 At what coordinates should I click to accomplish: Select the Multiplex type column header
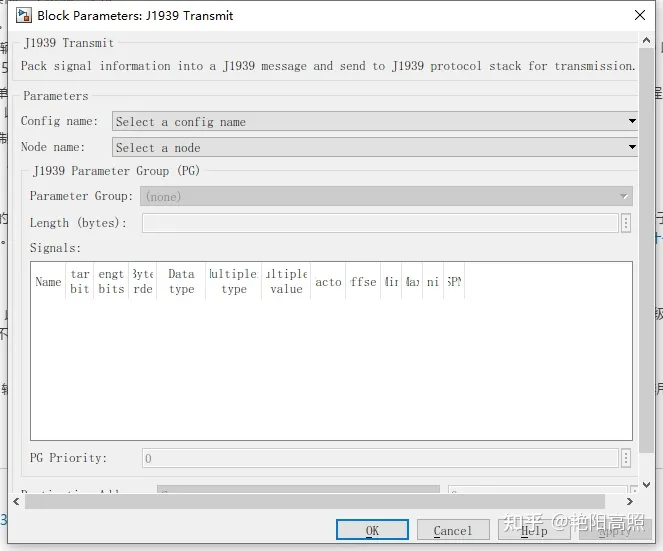click(x=234, y=282)
